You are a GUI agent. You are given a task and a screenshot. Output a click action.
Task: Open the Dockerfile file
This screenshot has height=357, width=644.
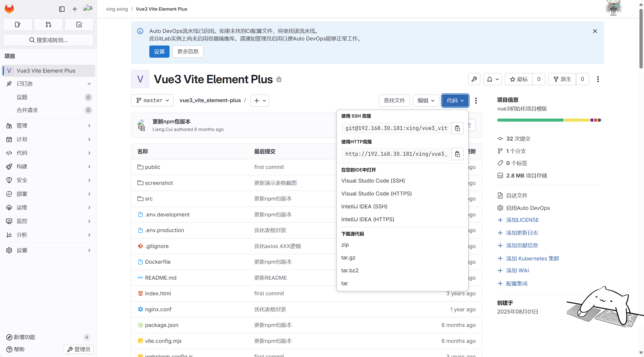point(158,262)
